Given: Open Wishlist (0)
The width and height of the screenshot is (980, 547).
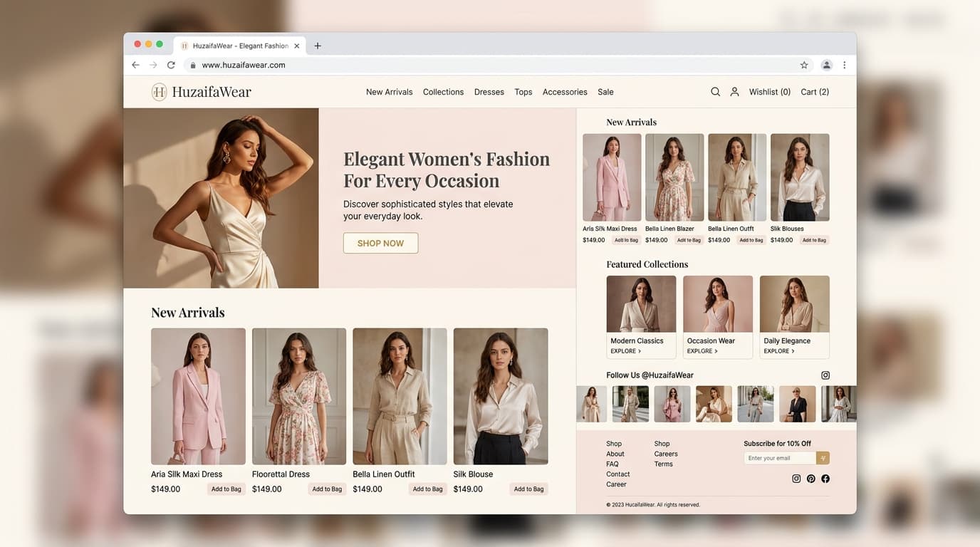Looking at the screenshot, I should (x=770, y=92).
